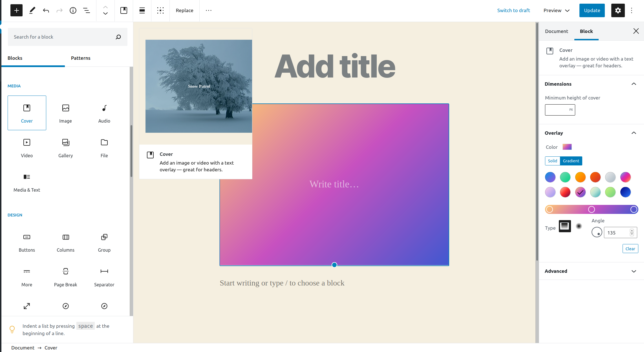Click the Update button
This screenshot has width=644, height=352.
592,10
